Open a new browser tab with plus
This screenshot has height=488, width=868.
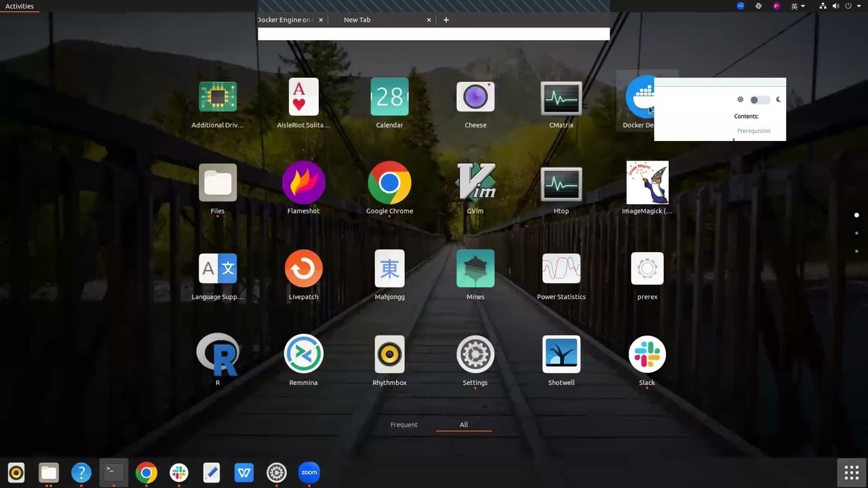tap(446, 20)
